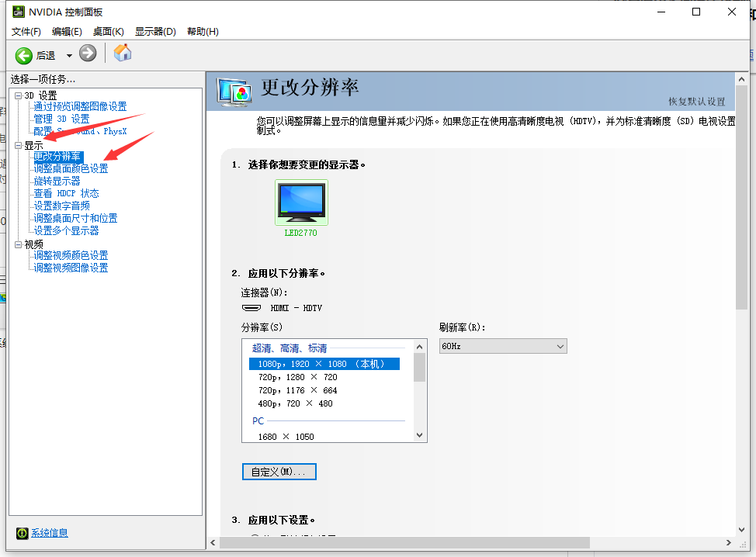Open the home toolbar icon
The width and height of the screenshot is (756, 557).
(x=121, y=53)
